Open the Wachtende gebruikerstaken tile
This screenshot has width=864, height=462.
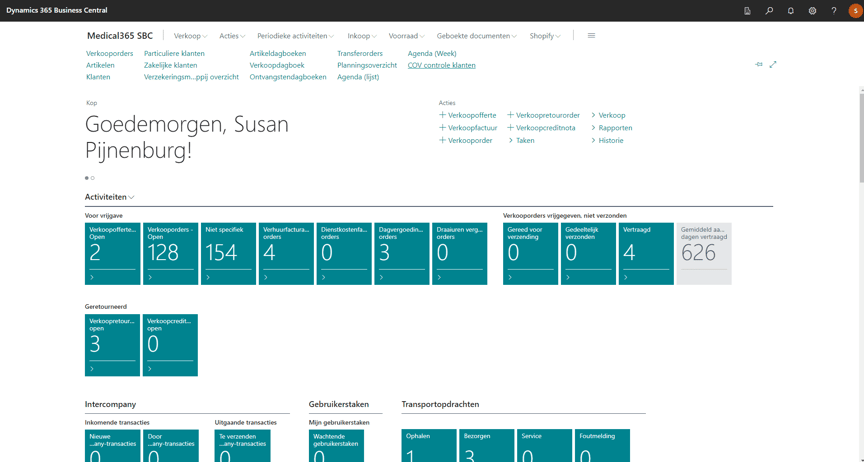pos(337,445)
